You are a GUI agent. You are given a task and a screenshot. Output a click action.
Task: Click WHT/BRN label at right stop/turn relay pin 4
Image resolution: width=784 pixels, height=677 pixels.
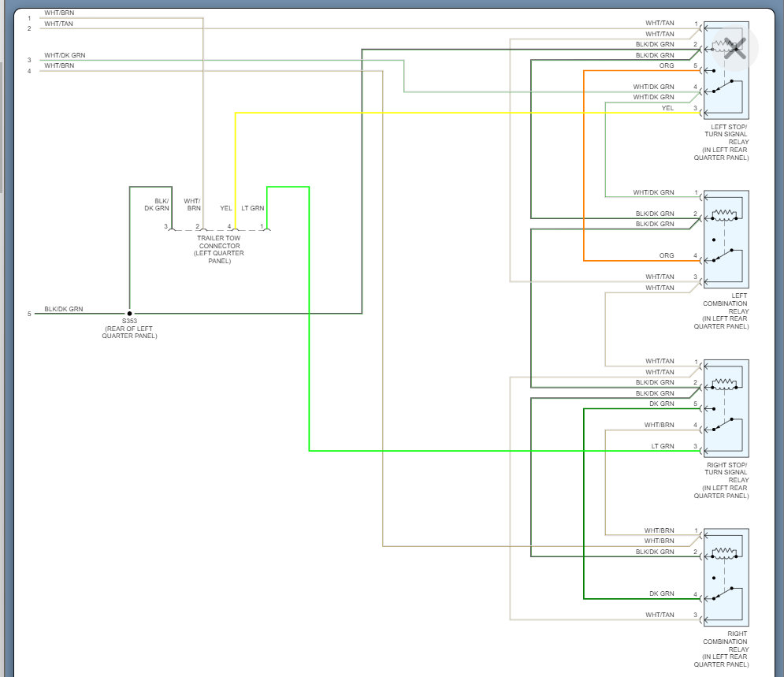pos(659,425)
